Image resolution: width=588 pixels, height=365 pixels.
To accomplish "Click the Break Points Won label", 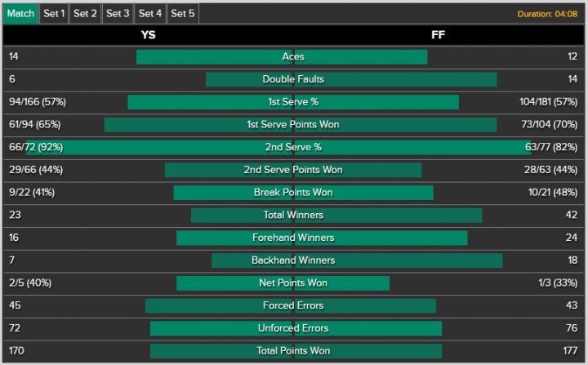I will coord(293,193).
